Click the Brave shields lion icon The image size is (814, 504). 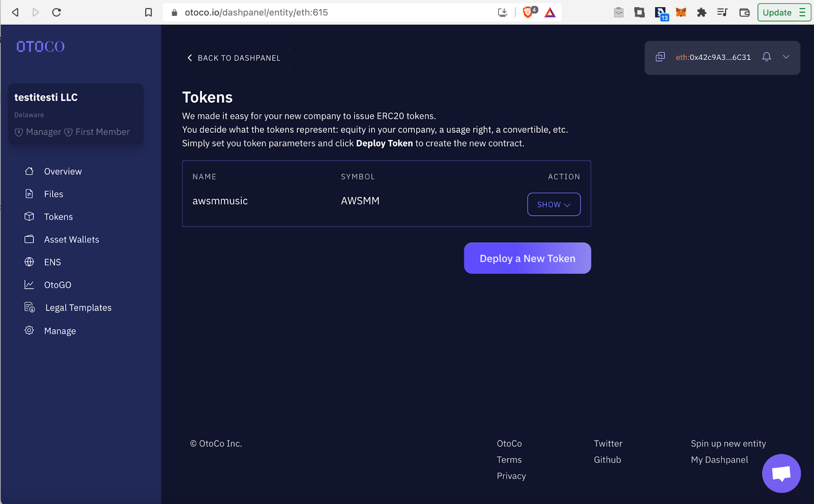(528, 13)
